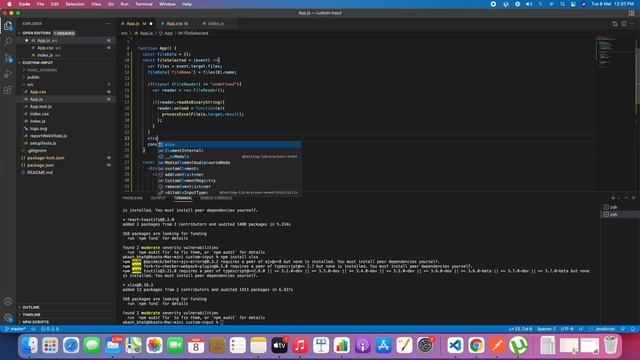
Task: Switch to the index.js editor tab
Action: pyautogui.click(x=216, y=24)
